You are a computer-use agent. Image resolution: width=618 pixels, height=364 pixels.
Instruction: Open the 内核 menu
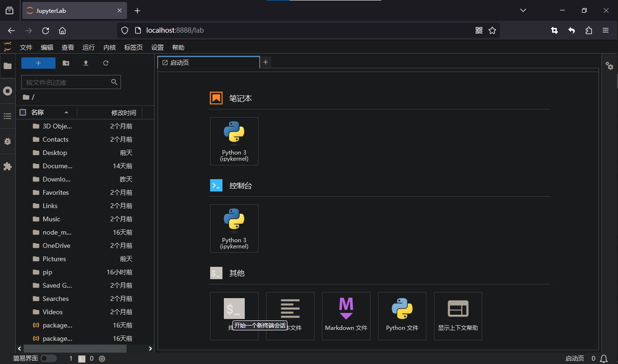click(x=110, y=47)
